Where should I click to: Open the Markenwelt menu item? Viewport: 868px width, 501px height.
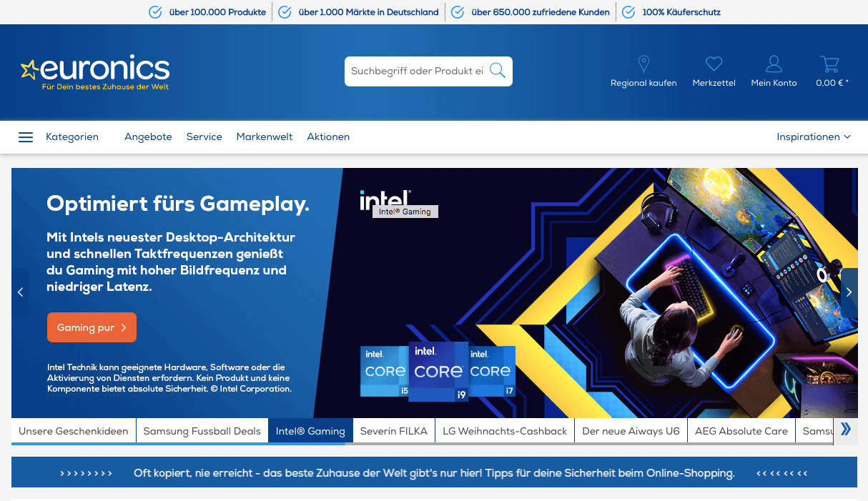click(265, 137)
